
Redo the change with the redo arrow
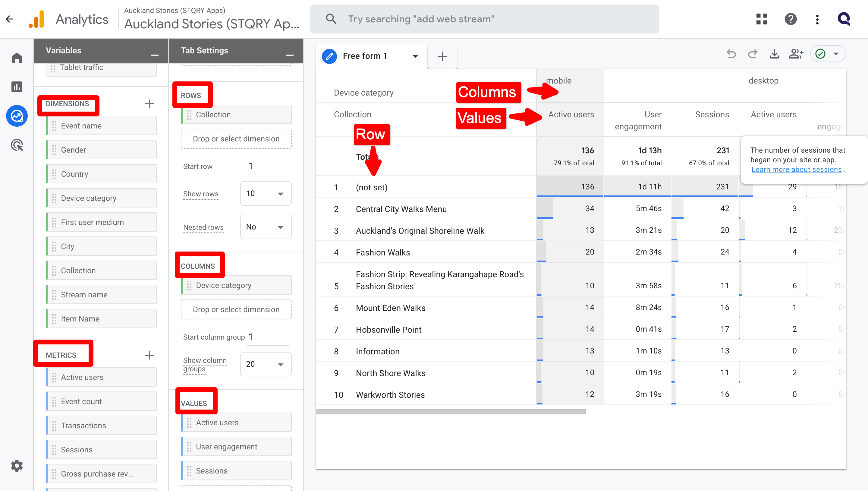pos(753,54)
